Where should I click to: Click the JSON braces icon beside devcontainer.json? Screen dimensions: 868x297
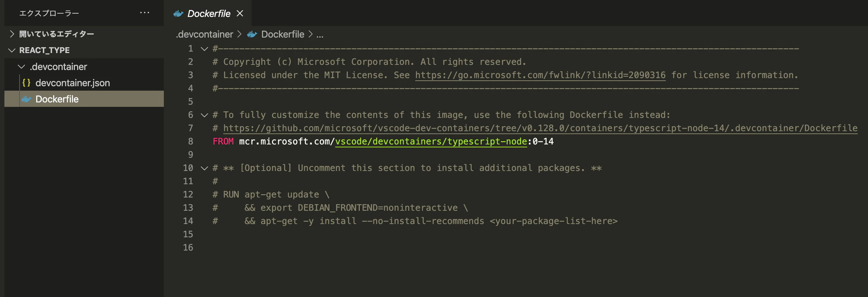coord(26,83)
